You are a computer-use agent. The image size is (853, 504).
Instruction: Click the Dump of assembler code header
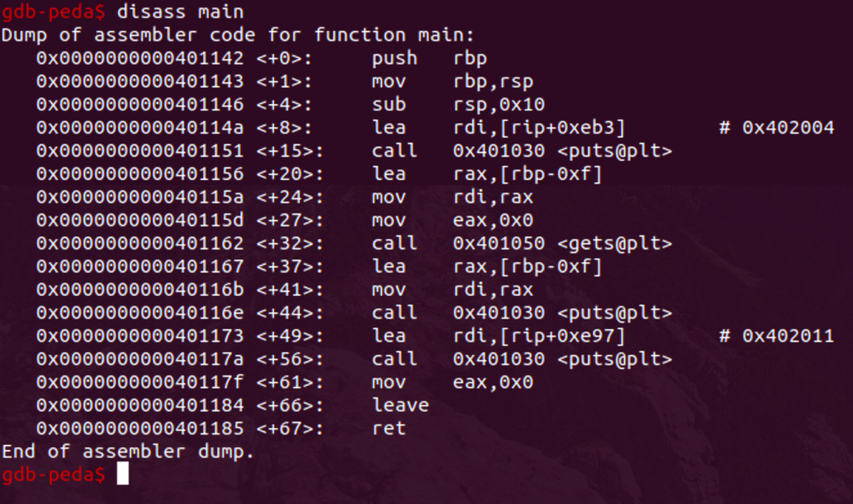pos(237,35)
